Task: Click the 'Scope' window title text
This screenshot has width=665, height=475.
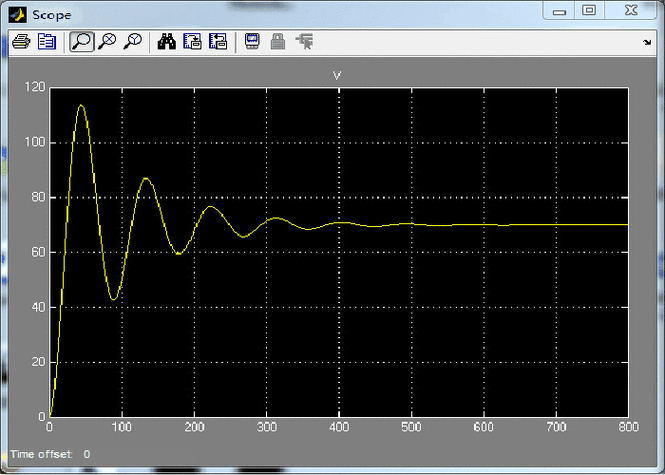Action: point(52,15)
